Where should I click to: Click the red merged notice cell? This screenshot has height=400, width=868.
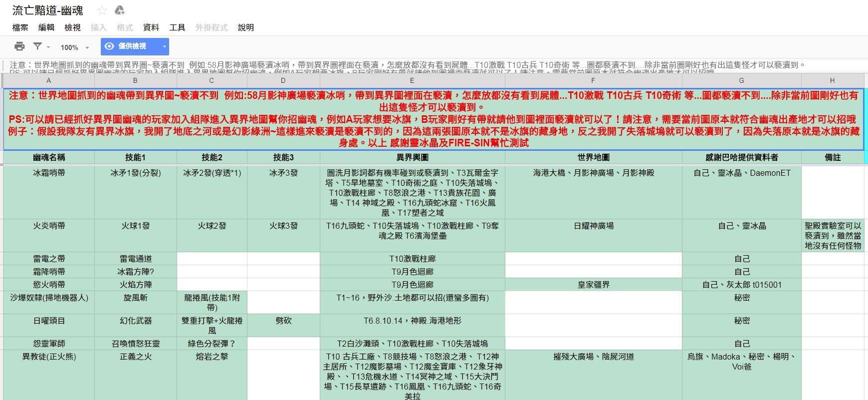[x=434, y=119]
